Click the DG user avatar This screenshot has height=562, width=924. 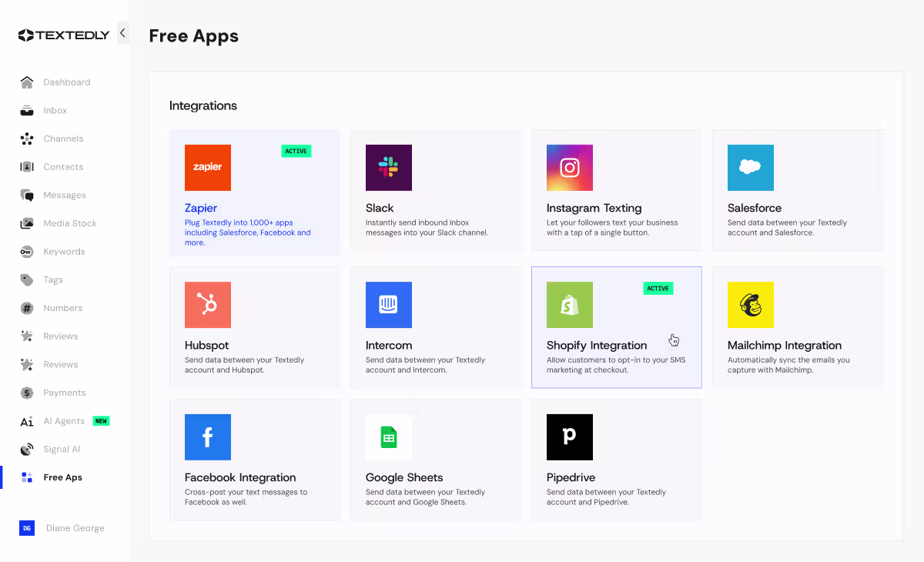(27, 528)
